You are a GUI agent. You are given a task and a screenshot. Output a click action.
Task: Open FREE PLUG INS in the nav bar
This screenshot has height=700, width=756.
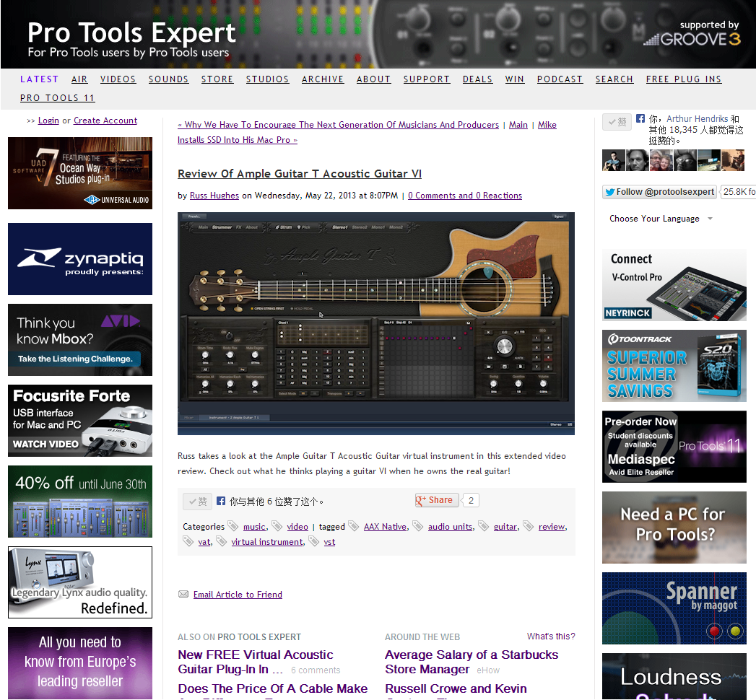(684, 79)
